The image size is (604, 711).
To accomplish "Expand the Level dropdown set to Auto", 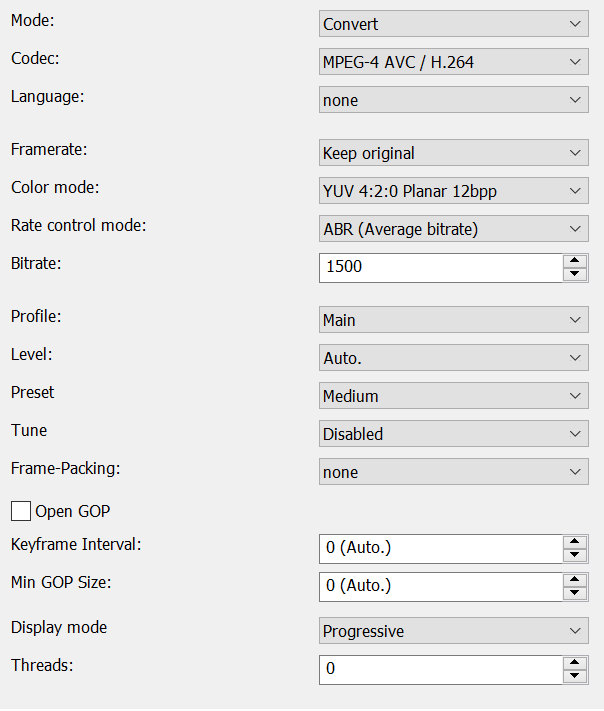I will click(453, 358).
